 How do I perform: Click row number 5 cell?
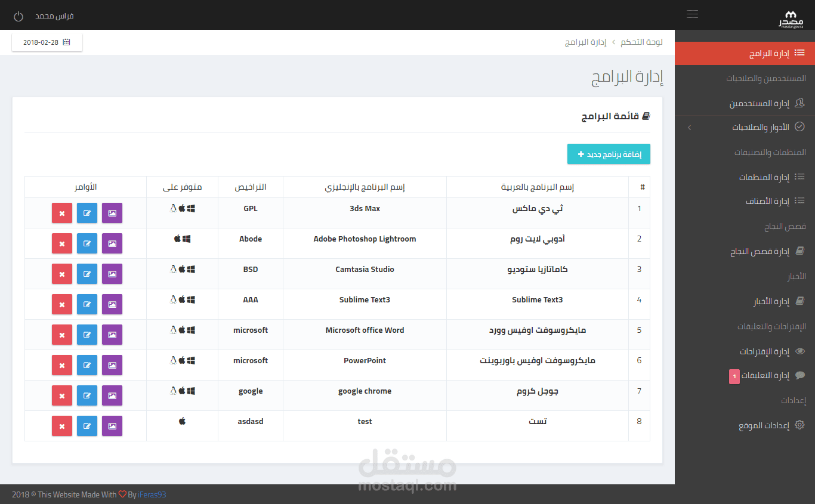point(639,335)
